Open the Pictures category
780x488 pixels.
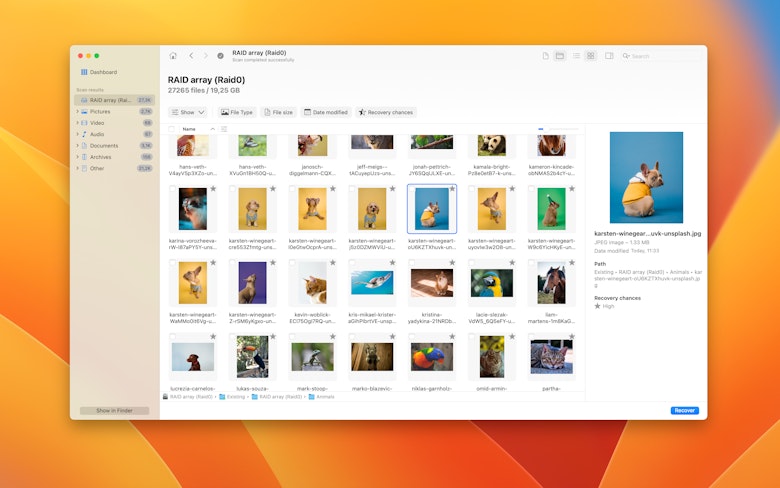[114, 111]
